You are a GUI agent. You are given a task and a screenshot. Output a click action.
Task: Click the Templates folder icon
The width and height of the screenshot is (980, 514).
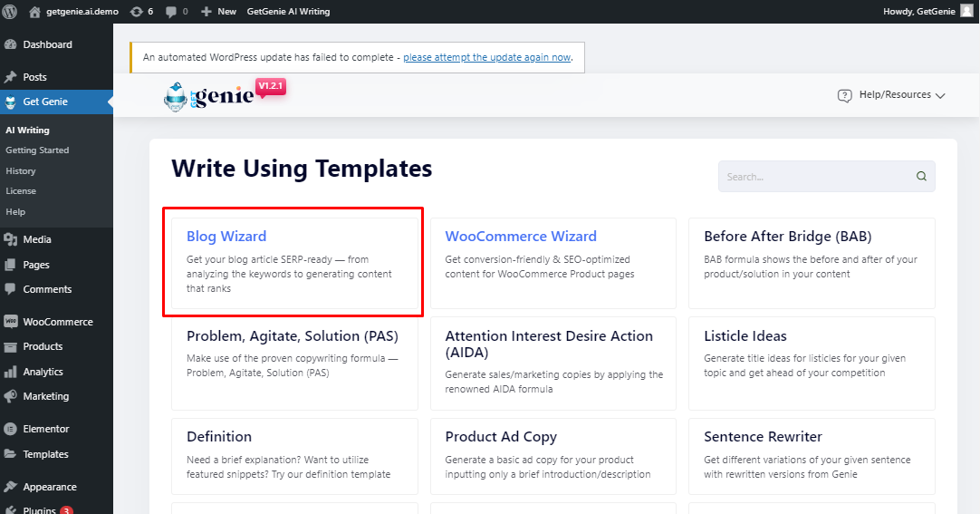10,454
